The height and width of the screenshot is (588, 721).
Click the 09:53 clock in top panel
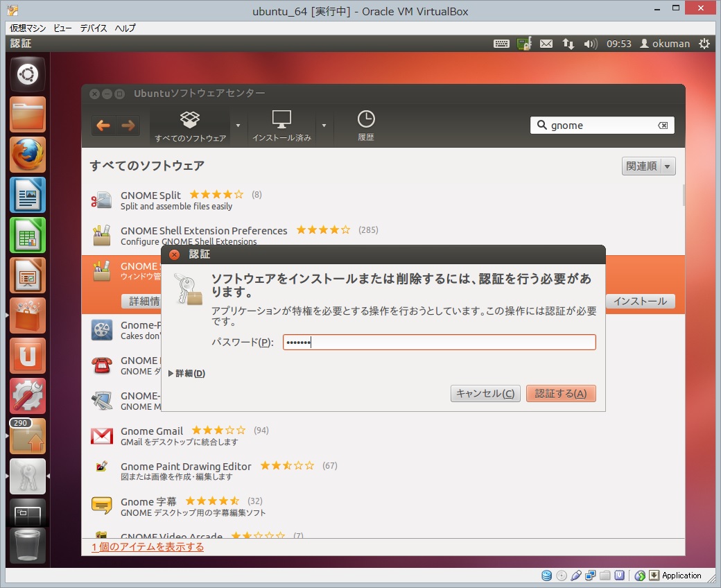point(618,44)
